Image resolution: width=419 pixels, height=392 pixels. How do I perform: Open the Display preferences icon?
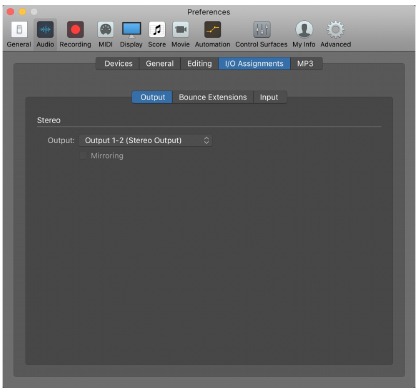tap(131, 30)
